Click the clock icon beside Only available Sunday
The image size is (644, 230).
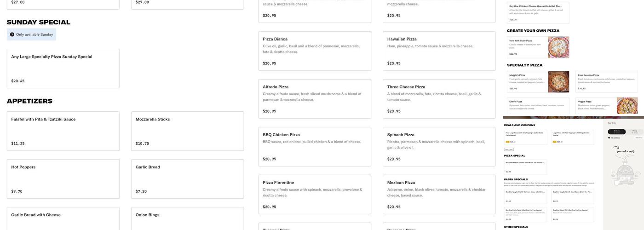pos(12,34)
